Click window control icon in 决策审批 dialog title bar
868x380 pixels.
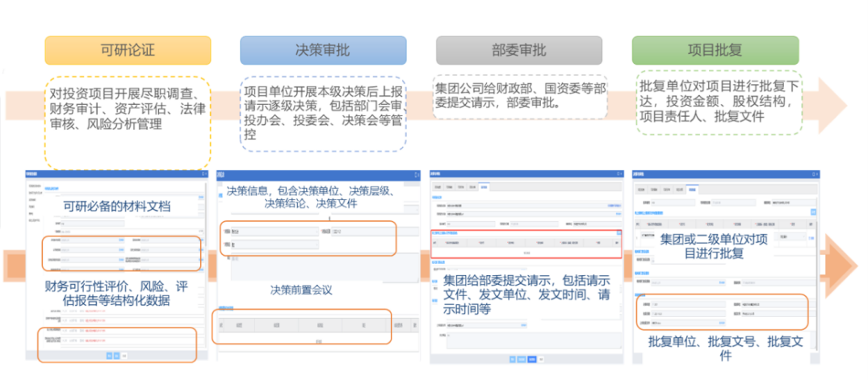417,173
